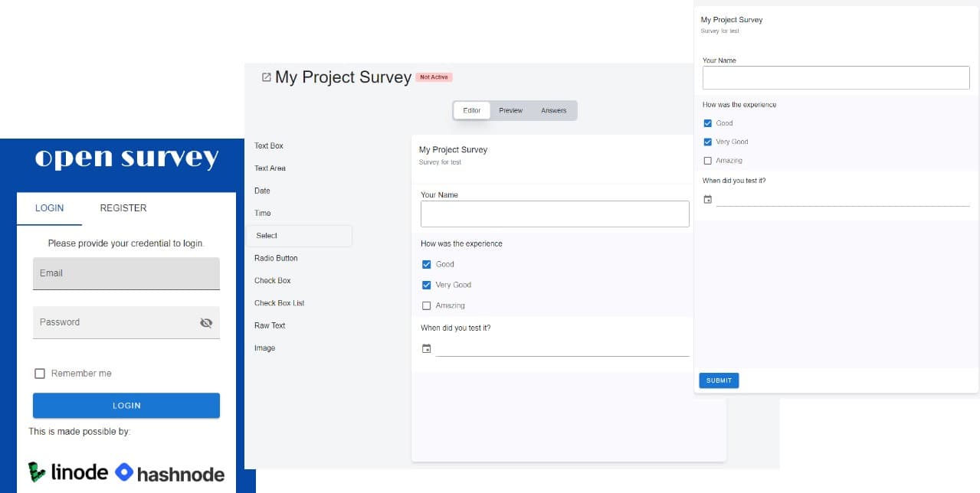Toggle password visibility eye icon
The height and width of the screenshot is (493, 980).
[205, 323]
